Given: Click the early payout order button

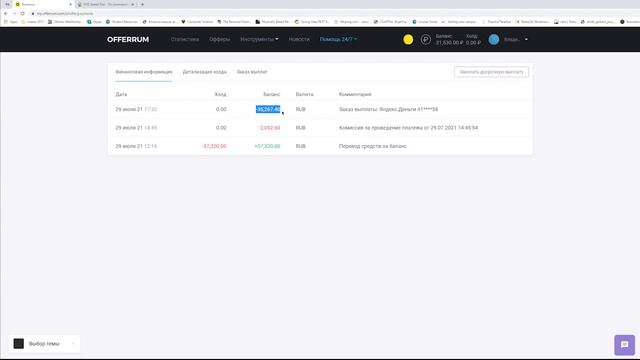Looking at the screenshot, I should (491, 72).
